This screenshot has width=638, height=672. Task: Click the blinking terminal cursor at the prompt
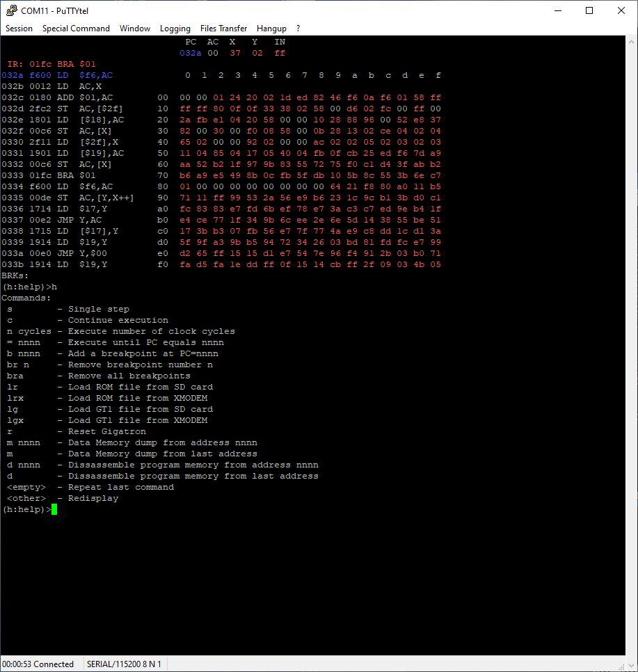coord(53,509)
